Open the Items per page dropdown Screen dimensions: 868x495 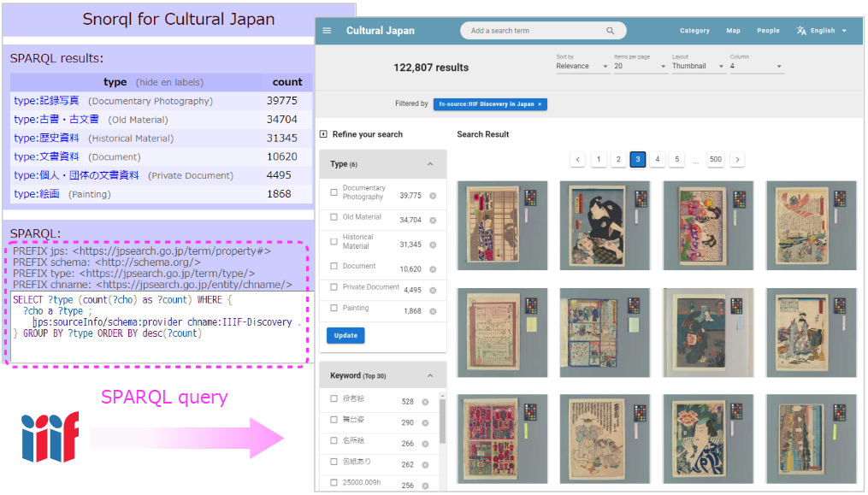[640, 66]
